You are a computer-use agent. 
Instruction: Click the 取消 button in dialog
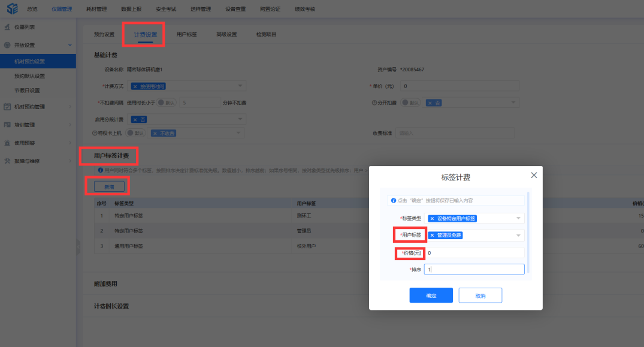(x=480, y=295)
